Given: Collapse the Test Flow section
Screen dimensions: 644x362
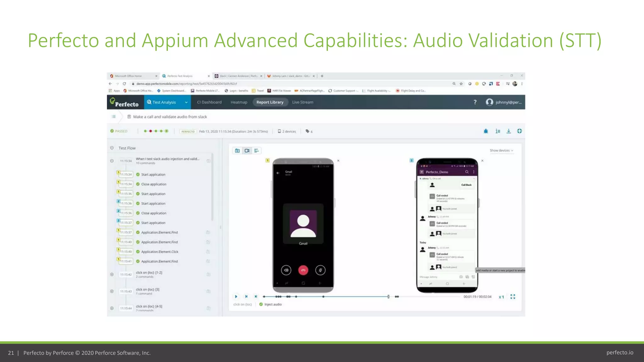Looking at the screenshot, I should tap(112, 148).
